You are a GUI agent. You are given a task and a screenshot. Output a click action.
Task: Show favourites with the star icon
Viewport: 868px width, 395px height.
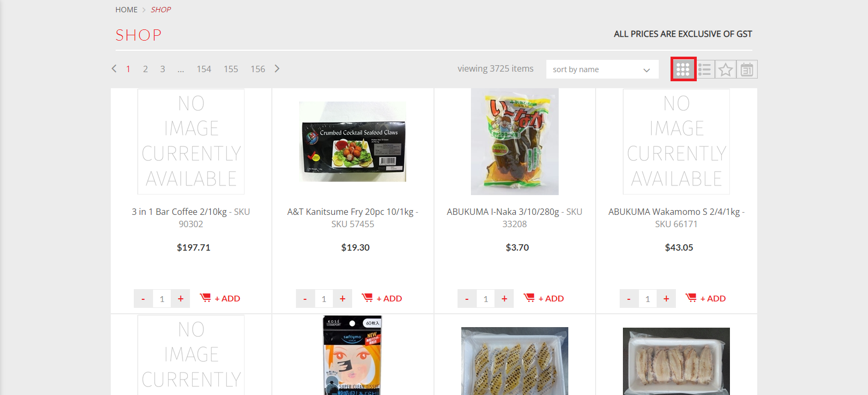tap(726, 69)
